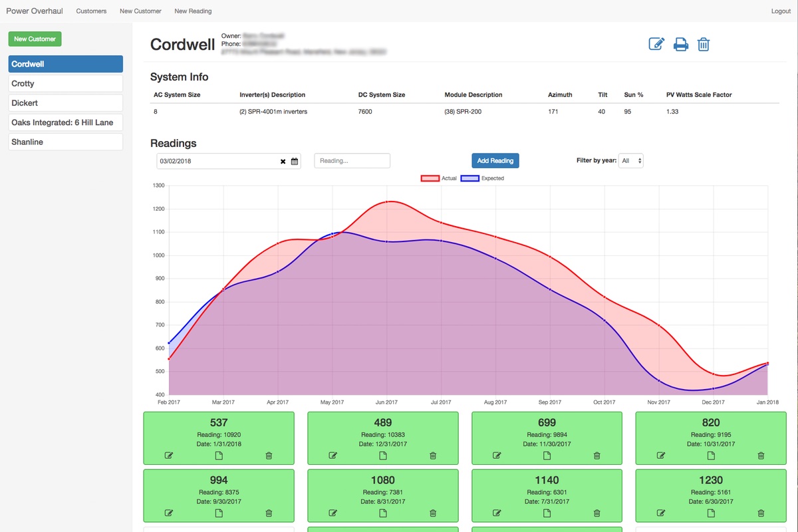Toggle Actual dataset in chart legend

[439, 178]
